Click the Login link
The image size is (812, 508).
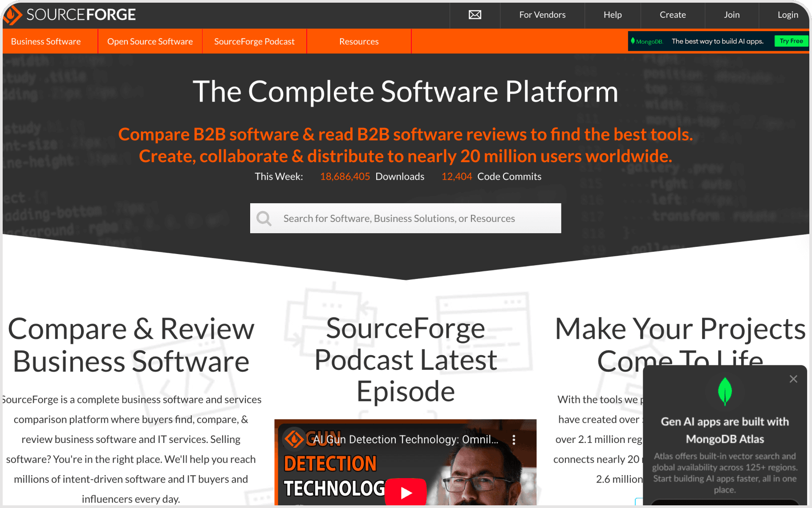tap(788, 15)
